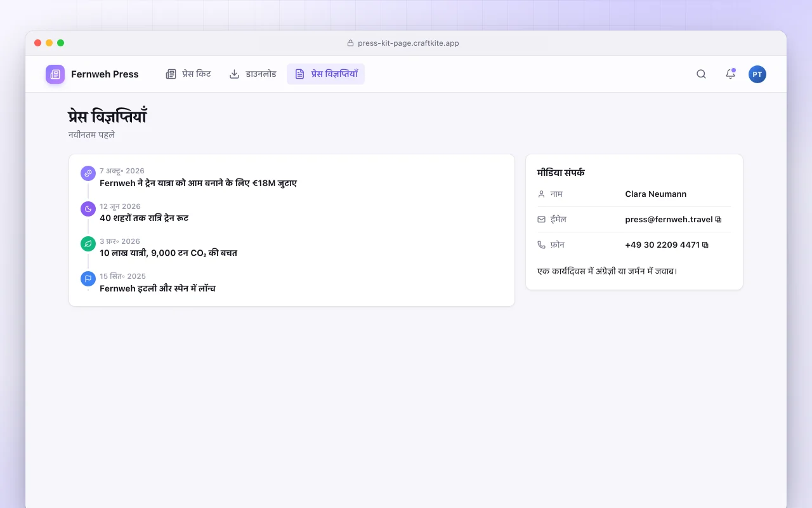Click the मीडिया संपर्क card heading
This screenshot has height=508, width=812.
561,173
